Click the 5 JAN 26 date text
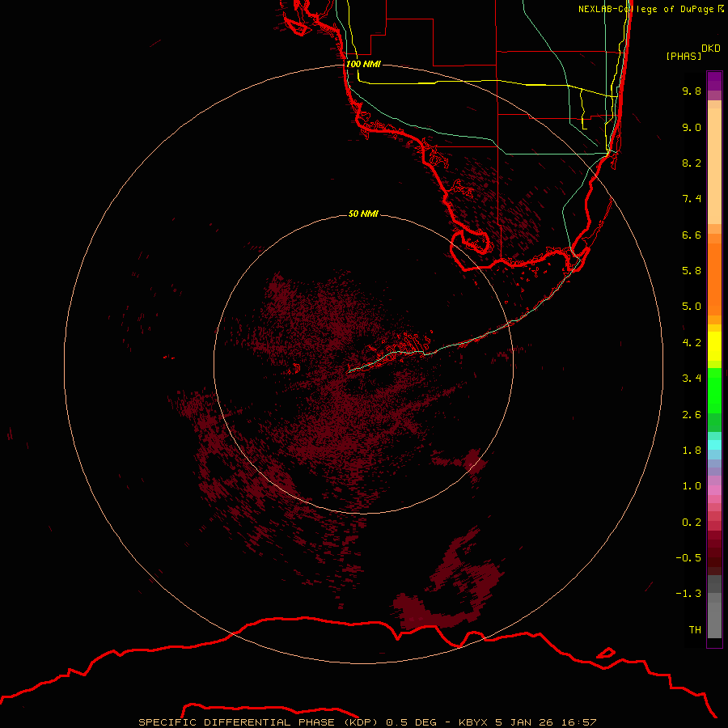Screen dimensions: 728x728 click(525, 722)
